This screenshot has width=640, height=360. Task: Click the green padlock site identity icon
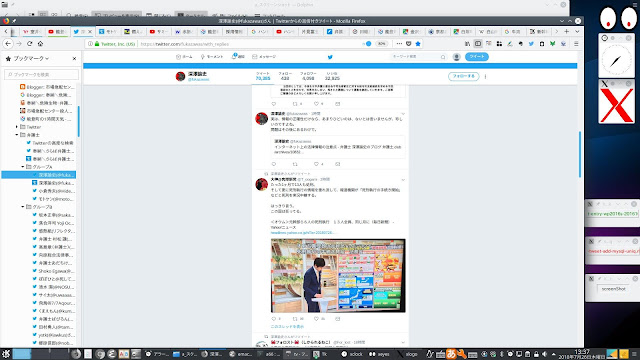(97, 44)
